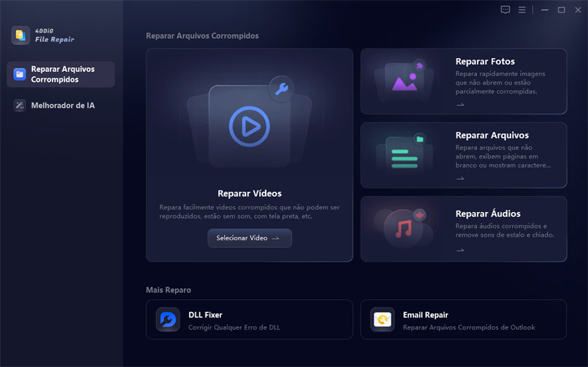This screenshot has height=367, width=588.
Task: Click the magic wand icon beside Melhorador de IA
Action: pyautogui.click(x=19, y=105)
